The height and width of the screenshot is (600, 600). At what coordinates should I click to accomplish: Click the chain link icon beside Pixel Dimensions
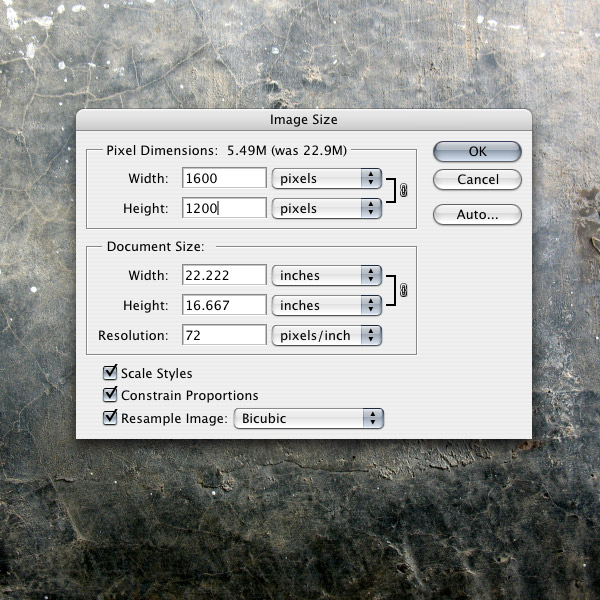(403, 190)
